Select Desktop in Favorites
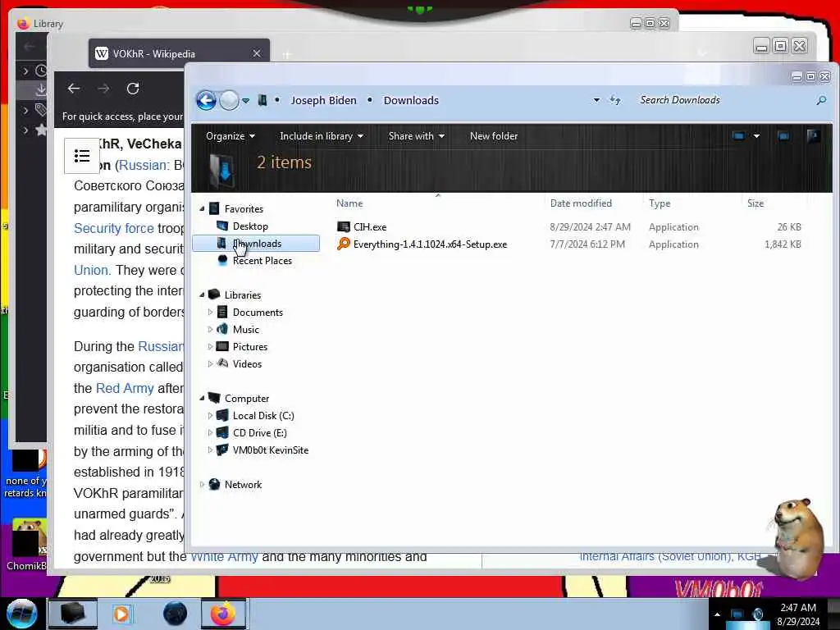840x630 pixels. click(x=250, y=226)
